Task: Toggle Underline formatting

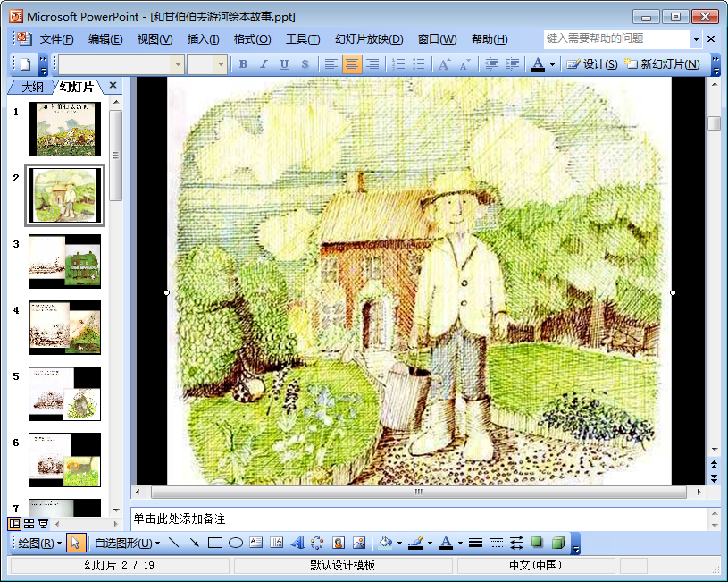Action: tap(284, 64)
